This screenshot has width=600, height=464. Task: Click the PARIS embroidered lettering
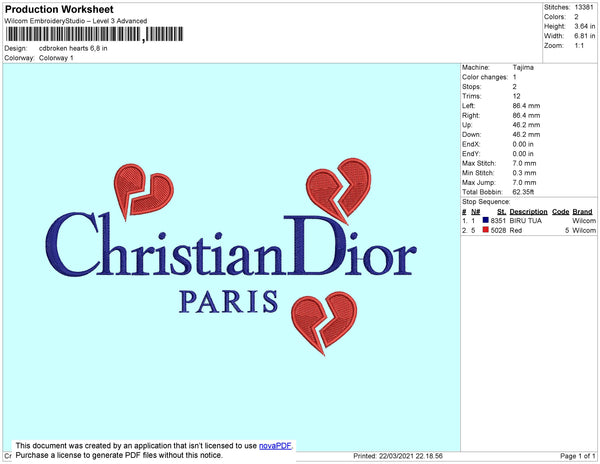click(228, 302)
